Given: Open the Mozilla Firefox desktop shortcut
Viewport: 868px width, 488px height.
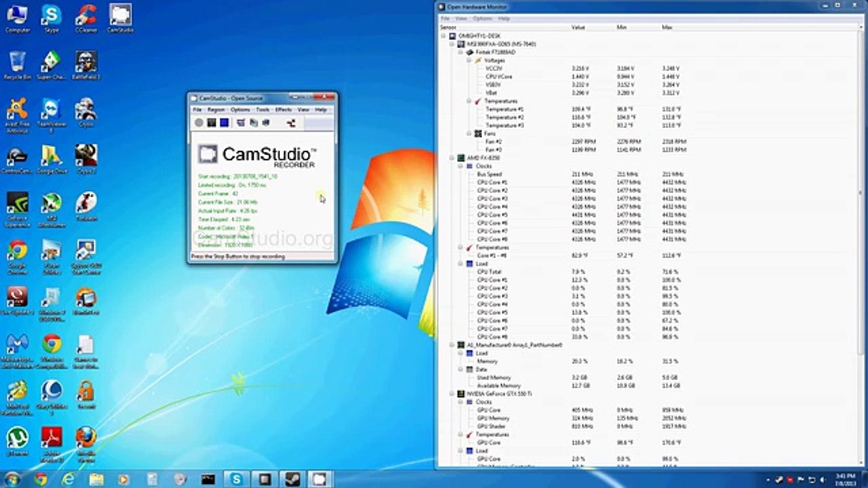Looking at the screenshot, I should click(85, 443).
